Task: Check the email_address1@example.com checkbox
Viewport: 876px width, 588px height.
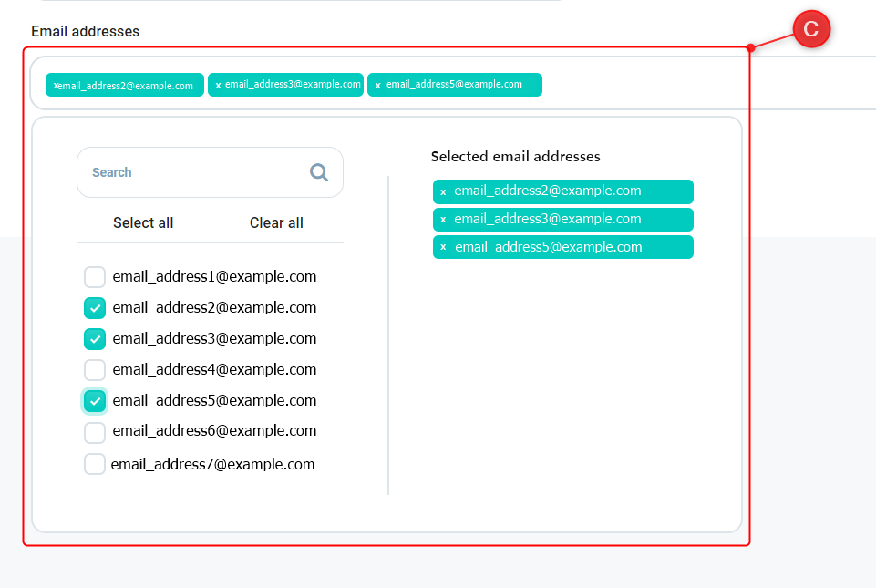Action: 95,277
